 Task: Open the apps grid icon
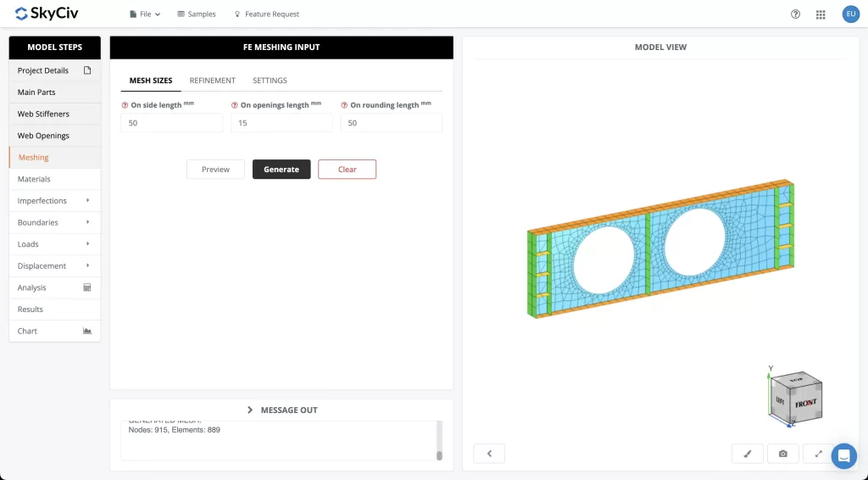pyautogui.click(x=821, y=14)
